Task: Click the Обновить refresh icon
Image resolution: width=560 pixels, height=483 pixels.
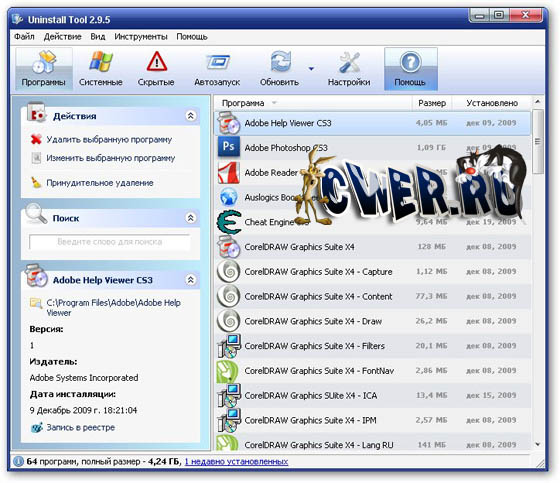Action: click(280, 63)
